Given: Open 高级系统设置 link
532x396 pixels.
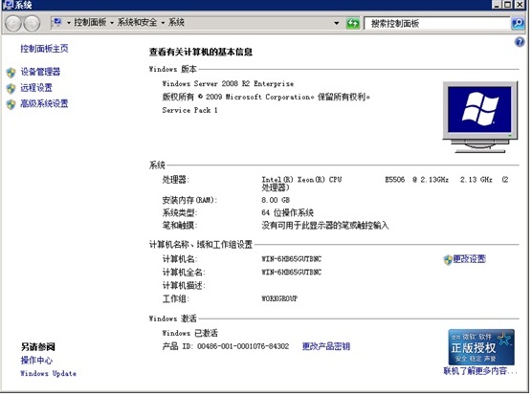Looking at the screenshot, I should (x=44, y=103).
